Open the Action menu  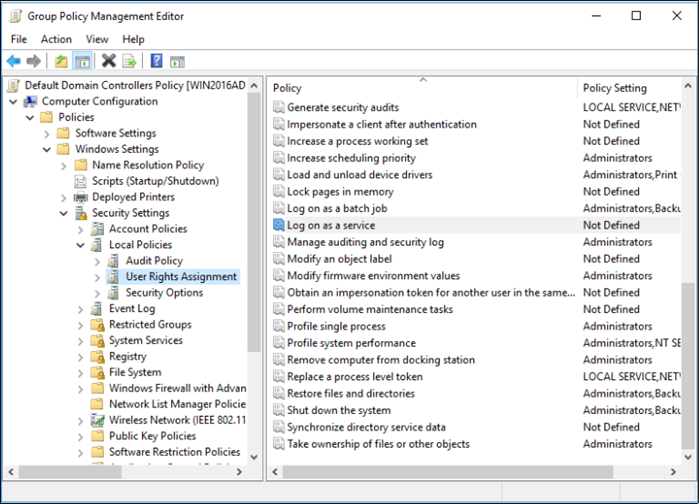point(56,39)
